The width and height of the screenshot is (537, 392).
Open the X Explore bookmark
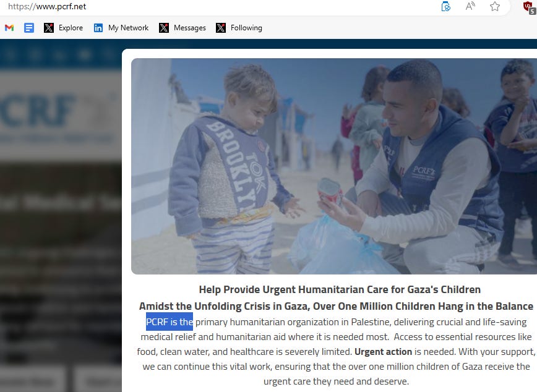63,28
